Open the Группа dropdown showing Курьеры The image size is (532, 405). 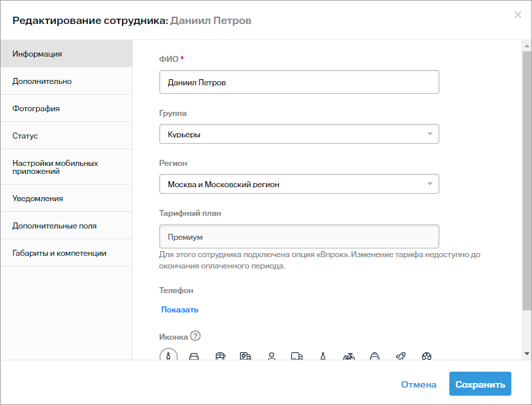point(299,135)
